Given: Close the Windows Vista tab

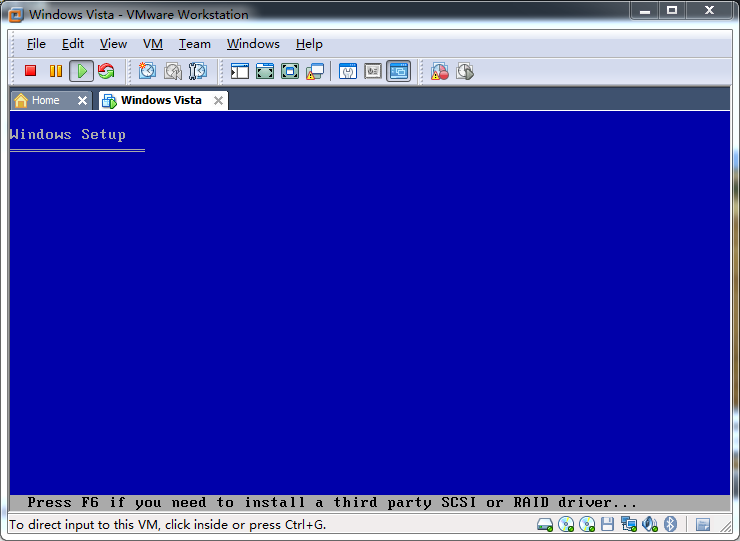Looking at the screenshot, I should 218,100.
